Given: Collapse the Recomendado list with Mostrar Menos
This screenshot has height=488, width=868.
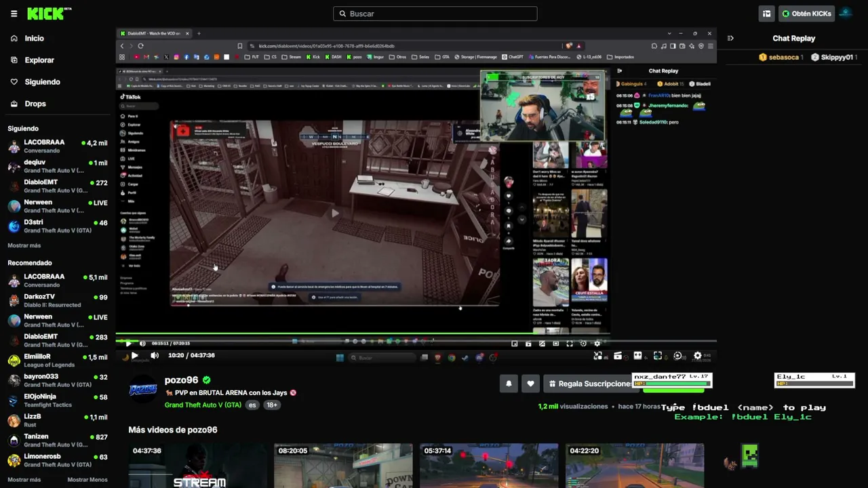Looking at the screenshot, I should 87,480.
